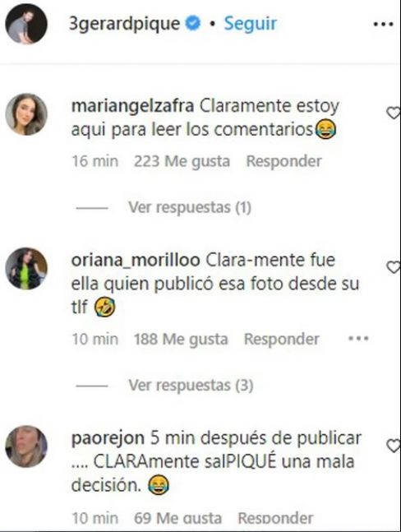
Task: Like paorejon's comment with the heart
Action: coord(394,446)
